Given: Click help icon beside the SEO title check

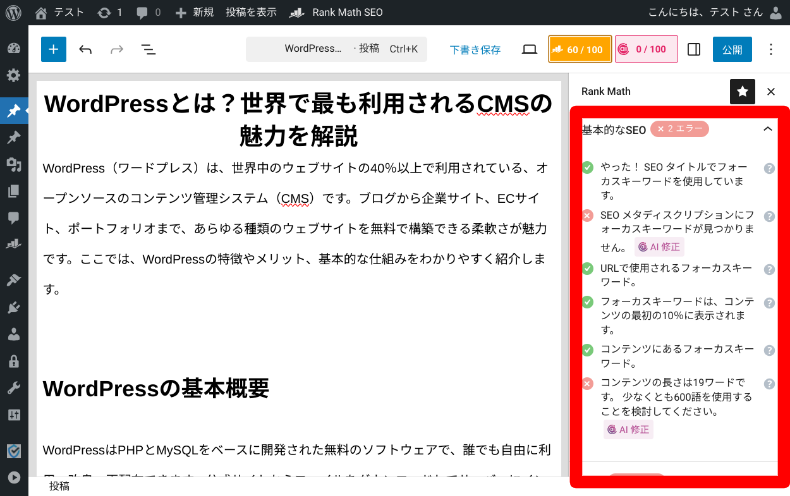Looking at the screenshot, I should [x=769, y=168].
